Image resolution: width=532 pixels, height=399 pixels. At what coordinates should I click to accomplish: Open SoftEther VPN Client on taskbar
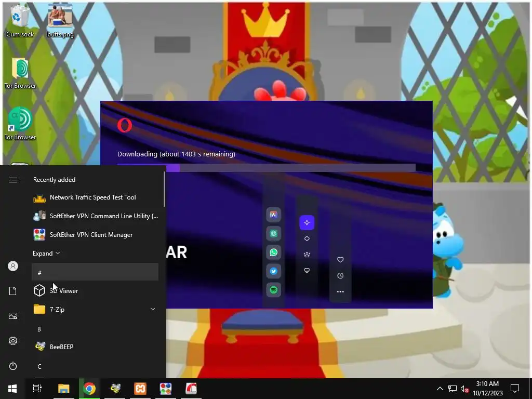pos(166,389)
